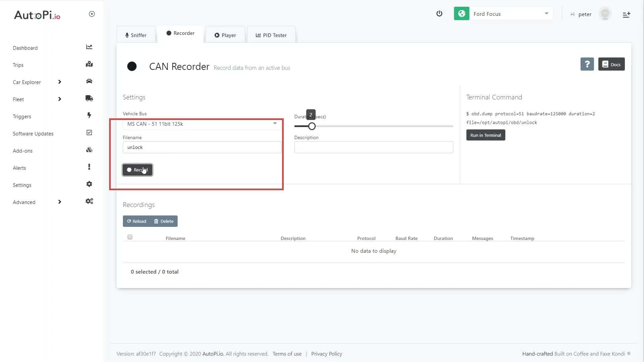Screen dimensions: 644x362
Task: Click the Add-ons cubes icon
Action: 89,150
